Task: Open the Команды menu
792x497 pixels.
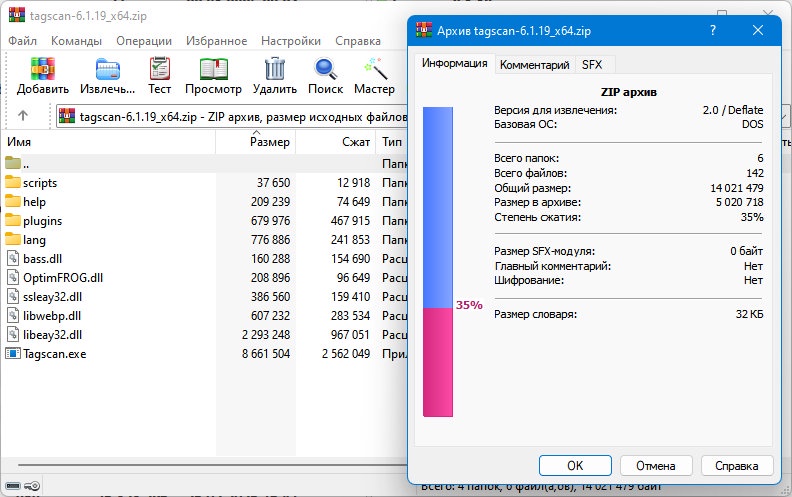Action: pyautogui.click(x=76, y=41)
